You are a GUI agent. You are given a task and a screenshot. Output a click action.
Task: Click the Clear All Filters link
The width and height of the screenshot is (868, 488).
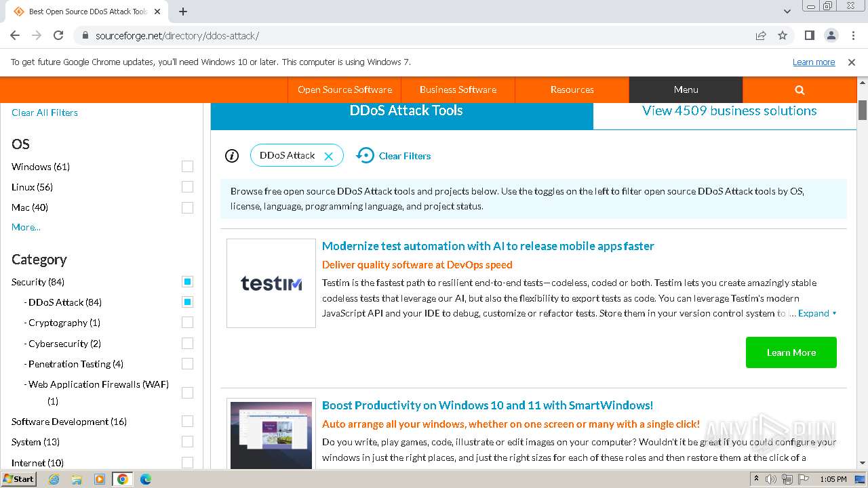click(x=45, y=113)
